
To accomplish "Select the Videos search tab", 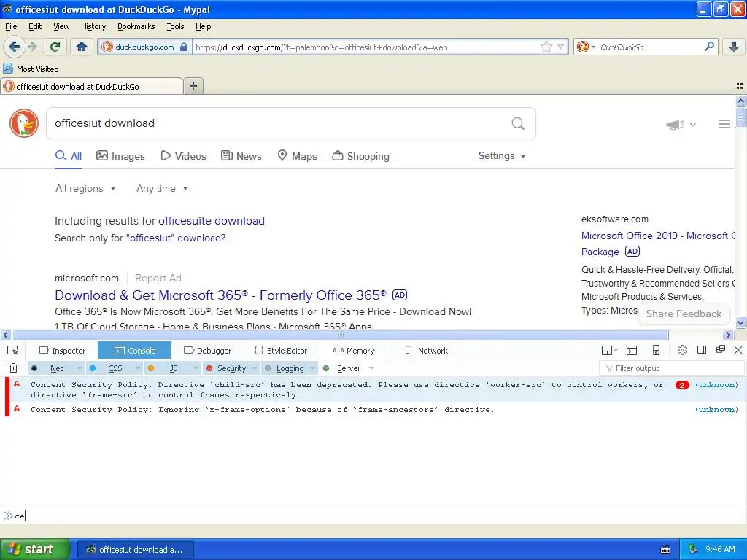I will tap(183, 156).
